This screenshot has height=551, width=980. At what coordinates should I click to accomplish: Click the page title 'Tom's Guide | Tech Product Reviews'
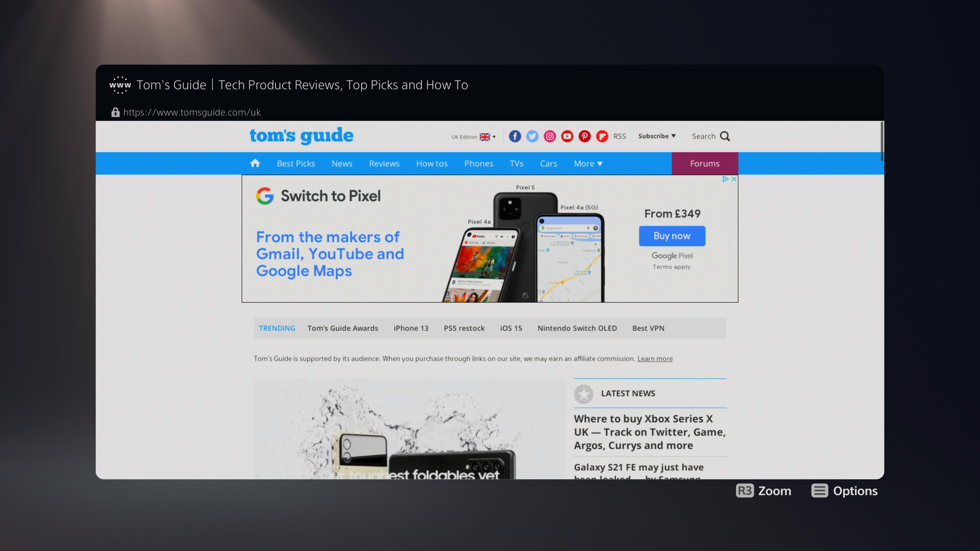coord(302,85)
